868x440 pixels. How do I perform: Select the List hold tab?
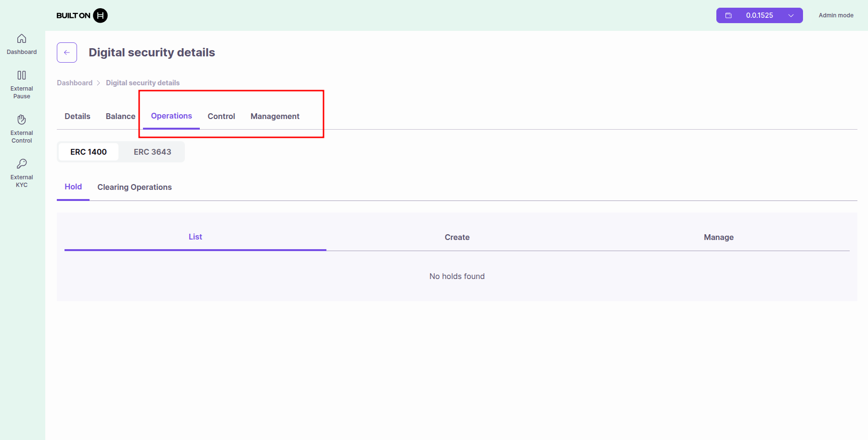point(195,237)
